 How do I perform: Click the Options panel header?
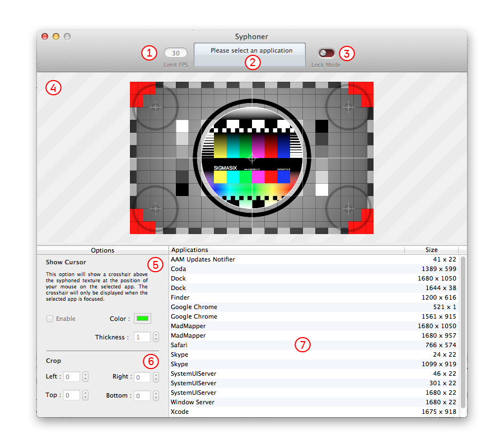pos(102,250)
